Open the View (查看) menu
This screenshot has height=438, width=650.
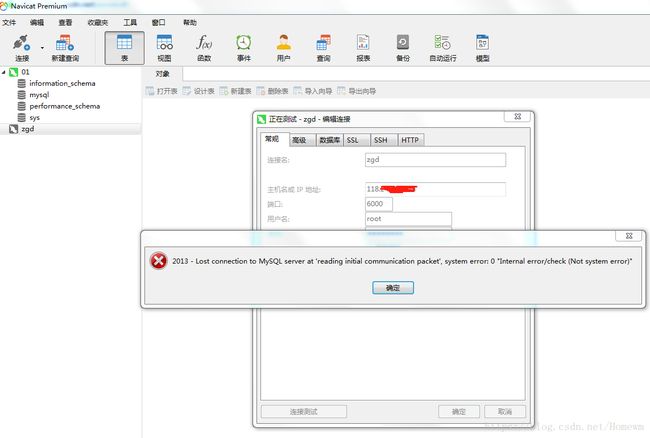(x=65, y=22)
